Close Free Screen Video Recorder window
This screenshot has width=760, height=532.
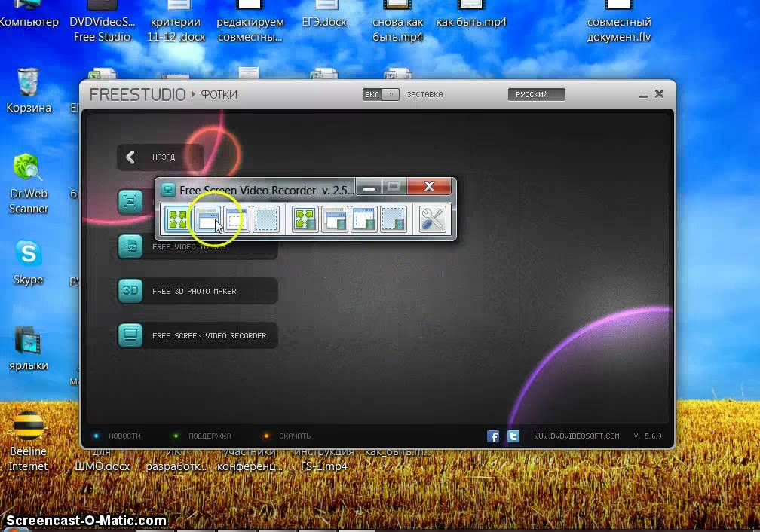(x=429, y=187)
